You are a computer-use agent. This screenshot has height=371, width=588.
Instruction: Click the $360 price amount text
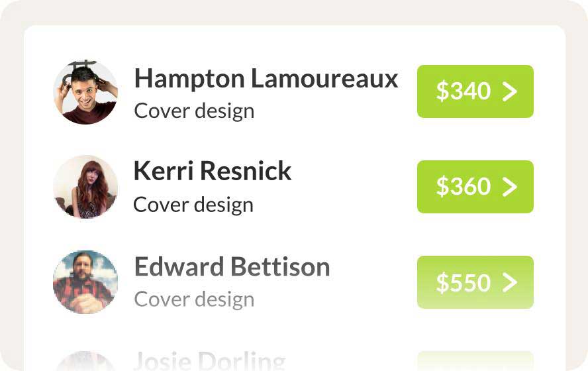tap(463, 187)
